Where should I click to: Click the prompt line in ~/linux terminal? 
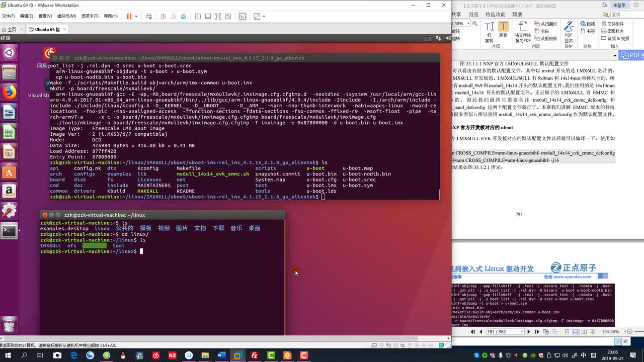coord(92,251)
